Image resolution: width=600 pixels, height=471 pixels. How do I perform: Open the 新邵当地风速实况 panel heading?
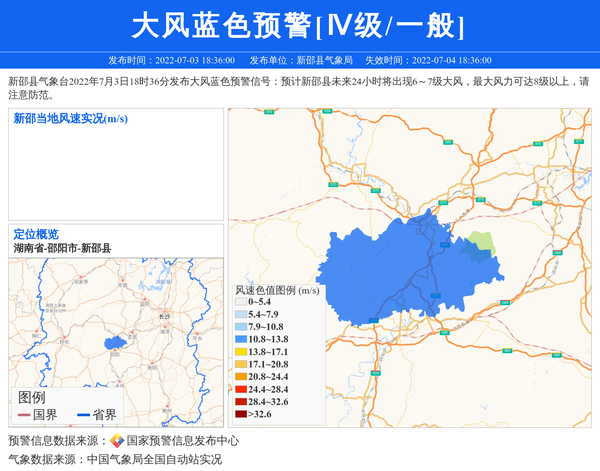pos(70,119)
